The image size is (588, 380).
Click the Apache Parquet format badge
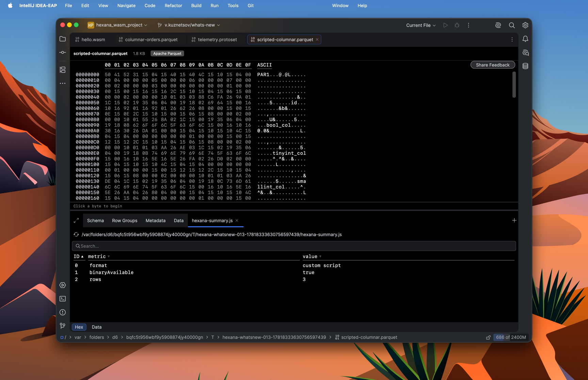(x=167, y=53)
